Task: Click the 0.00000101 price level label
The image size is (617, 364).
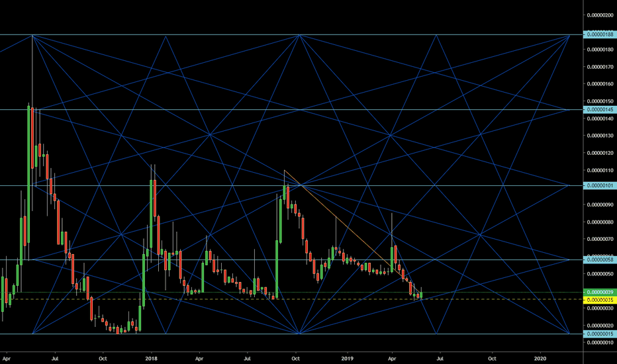Action: [600, 185]
